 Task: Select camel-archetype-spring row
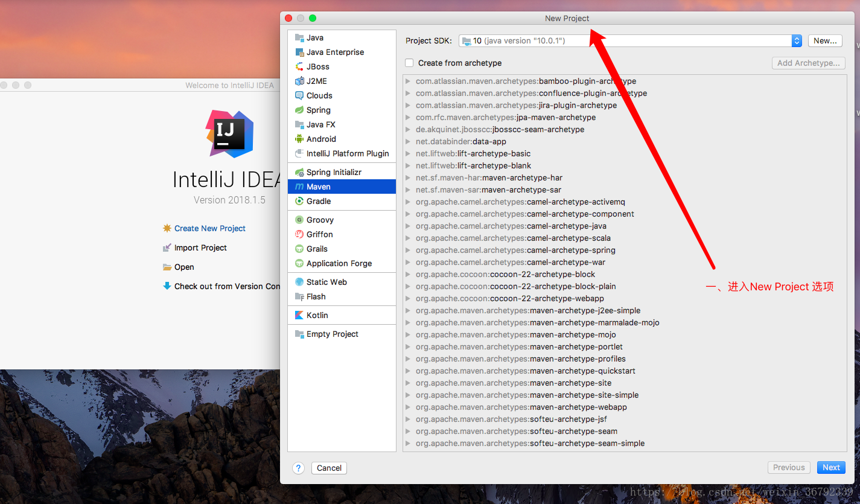tap(625, 250)
